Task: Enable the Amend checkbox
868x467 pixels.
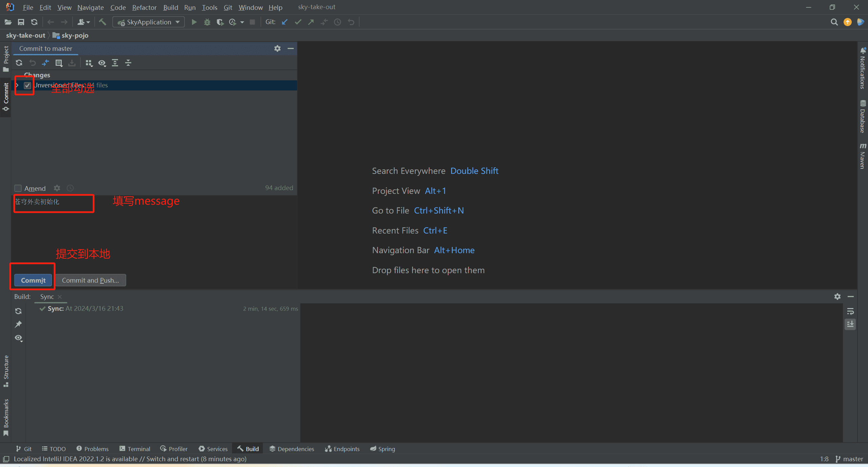Action: [x=18, y=188]
